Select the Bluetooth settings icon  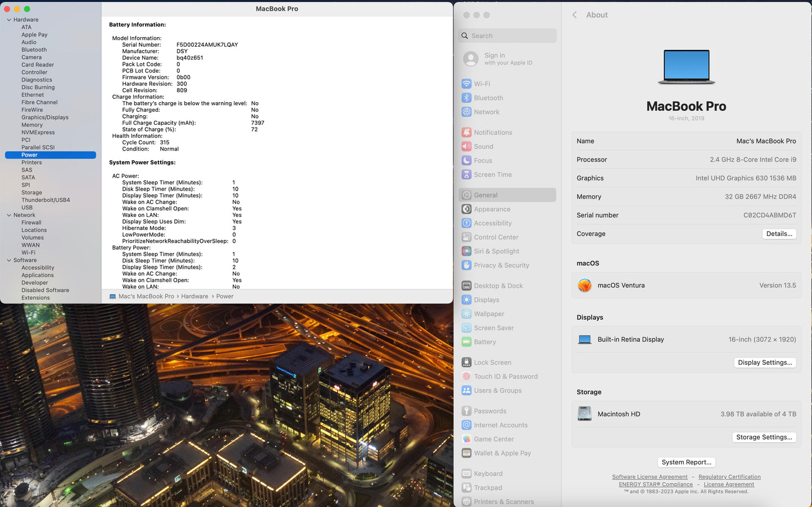(466, 98)
